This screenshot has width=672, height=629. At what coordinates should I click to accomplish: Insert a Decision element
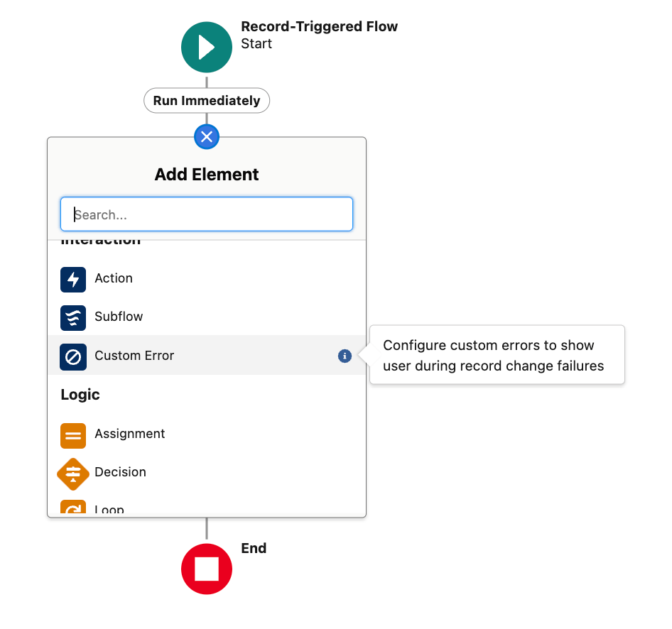pos(120,473)
